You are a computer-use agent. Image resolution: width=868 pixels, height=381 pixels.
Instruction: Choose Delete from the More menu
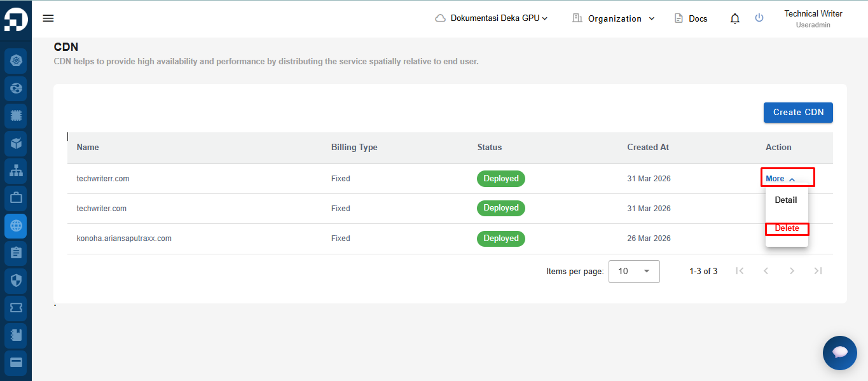pyautogui.click(x=787, y=228)
